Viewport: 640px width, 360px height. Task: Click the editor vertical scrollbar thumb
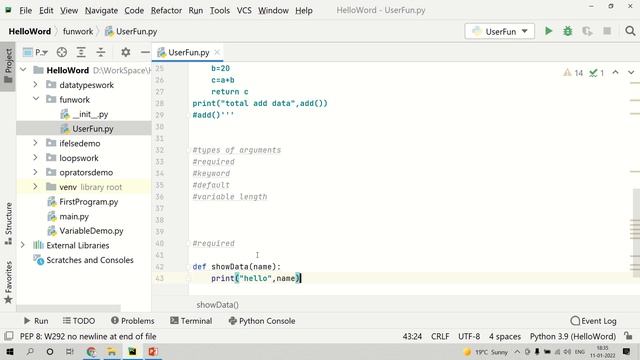(x=635, y=233)
